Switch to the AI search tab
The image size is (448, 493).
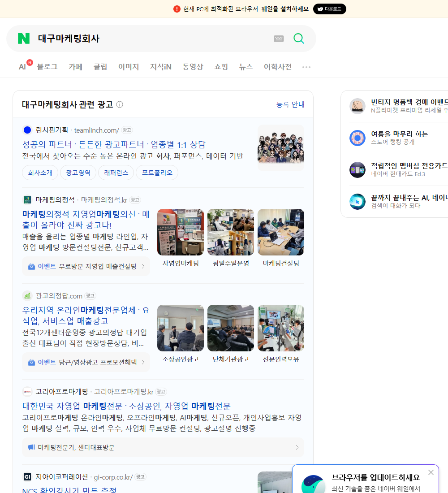[22, 67]
